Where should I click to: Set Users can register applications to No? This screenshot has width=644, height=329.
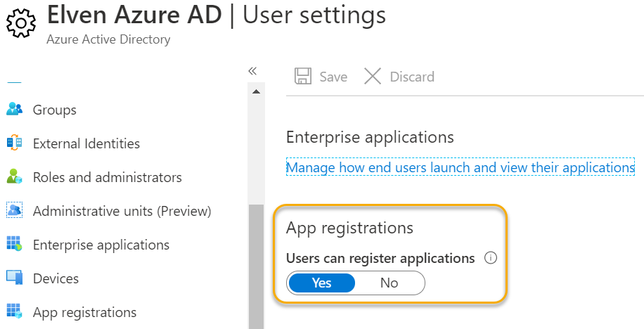[389, 283]
